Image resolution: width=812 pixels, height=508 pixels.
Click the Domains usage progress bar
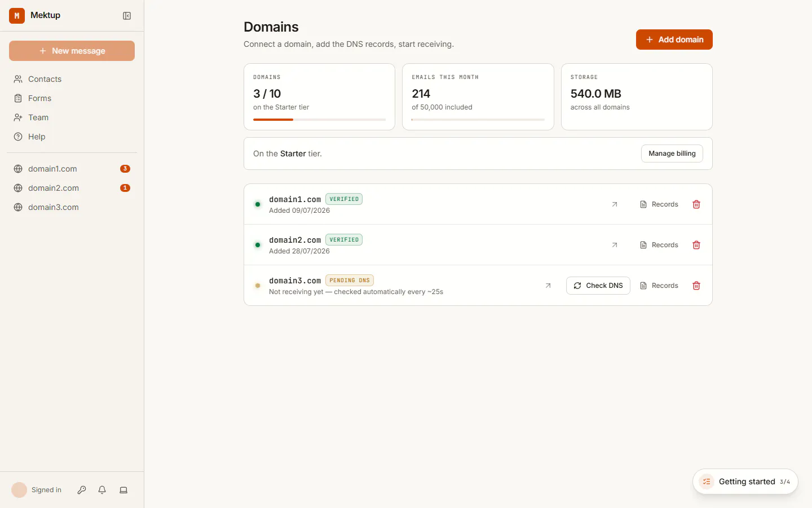[319, 120]
